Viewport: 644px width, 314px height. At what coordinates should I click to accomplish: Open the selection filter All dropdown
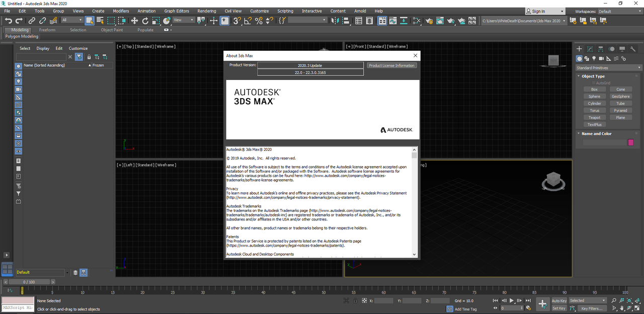(x=72, y=20)
